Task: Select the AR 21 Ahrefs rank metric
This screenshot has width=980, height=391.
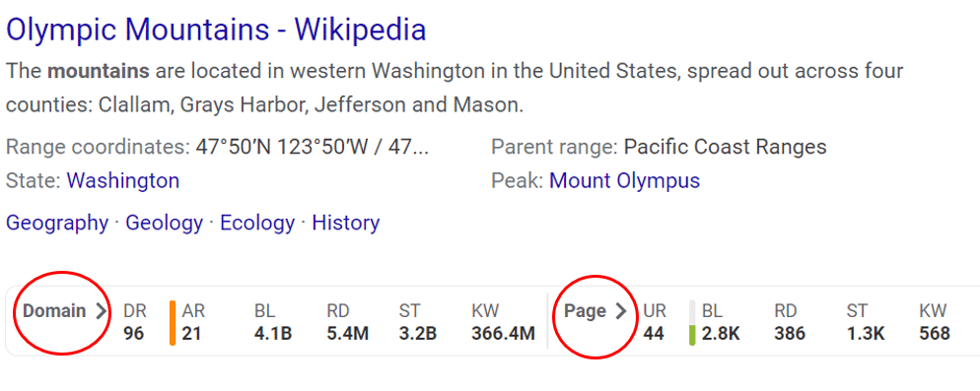Action: pos(194,322)
